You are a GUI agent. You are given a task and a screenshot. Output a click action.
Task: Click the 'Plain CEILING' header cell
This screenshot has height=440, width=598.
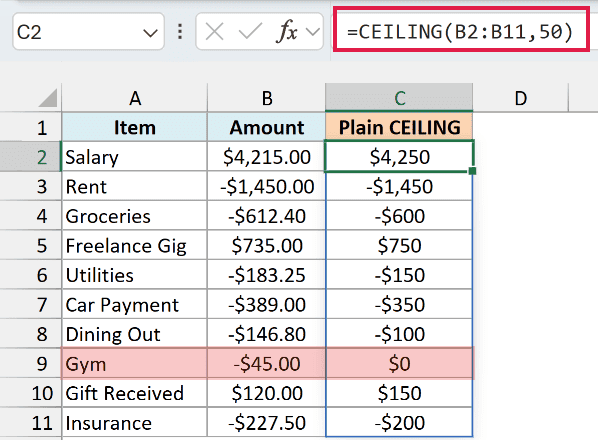pos(399,127)
